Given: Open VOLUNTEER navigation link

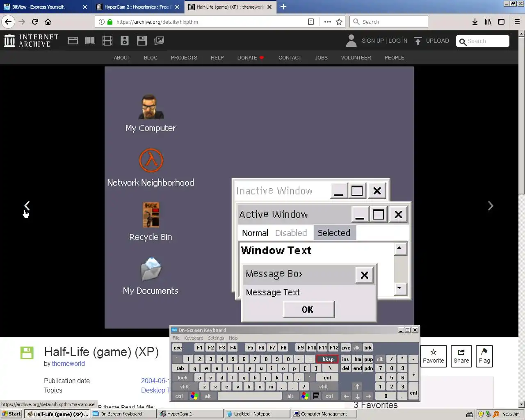Looking at the screenshot, I should (x=356, y=58).
